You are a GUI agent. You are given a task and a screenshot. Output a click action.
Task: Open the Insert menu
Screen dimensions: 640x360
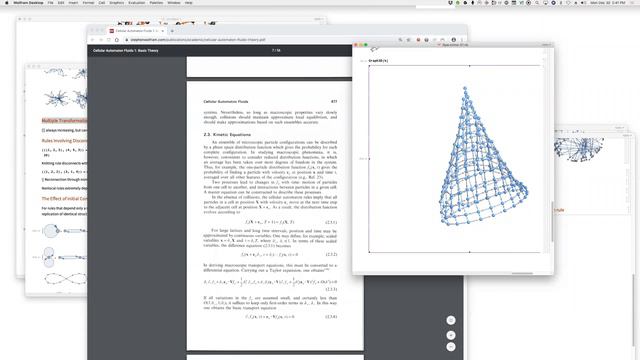point(73,2)
